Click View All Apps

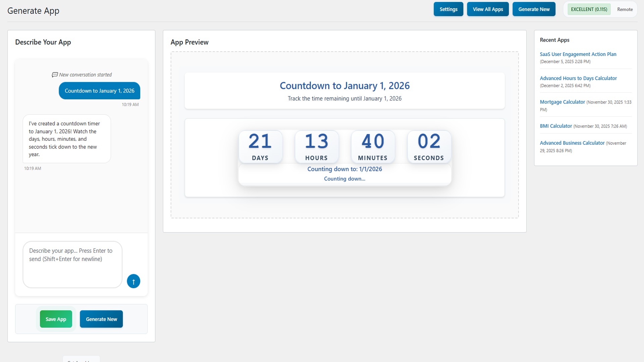(488, 9)
